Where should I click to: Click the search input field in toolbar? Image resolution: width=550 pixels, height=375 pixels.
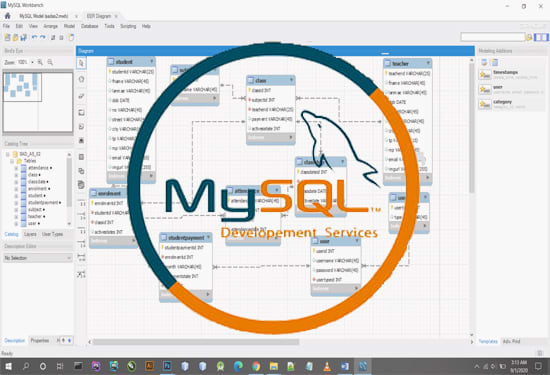[x=492, y=37]
